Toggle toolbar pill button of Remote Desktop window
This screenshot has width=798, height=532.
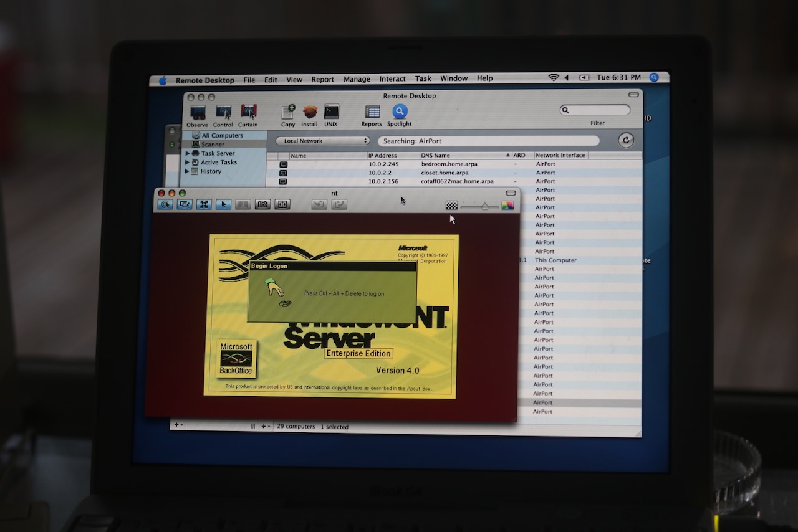click(x=634, y=95)
